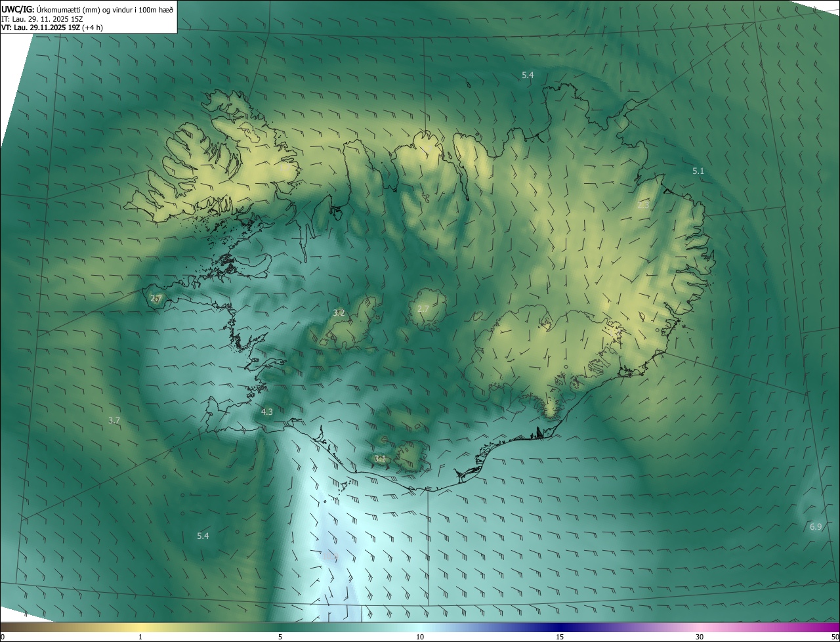Click the 6.9 value at the southeast edge
The image size is (840, 642).
(816, 527)
